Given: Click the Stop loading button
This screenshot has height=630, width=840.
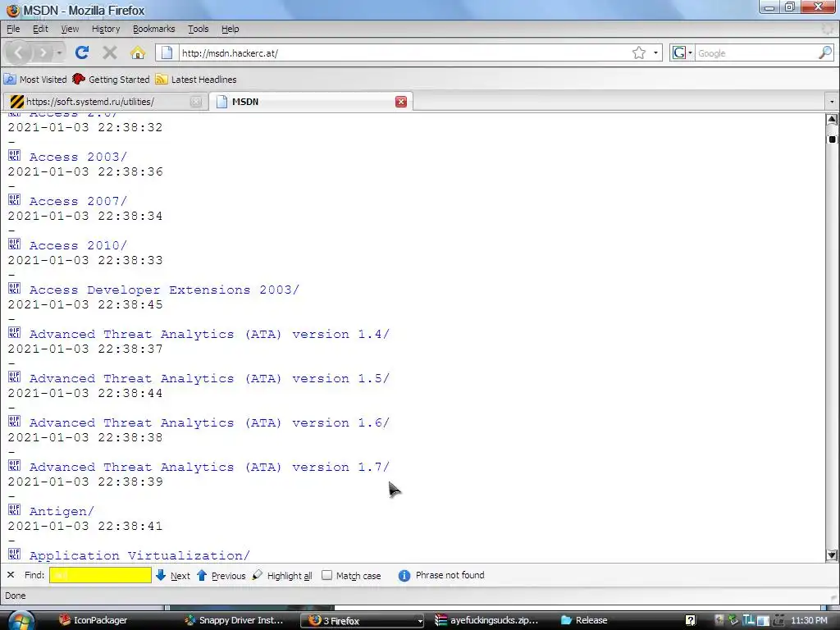Looking at the screenshot, I should tap(110, 52).
